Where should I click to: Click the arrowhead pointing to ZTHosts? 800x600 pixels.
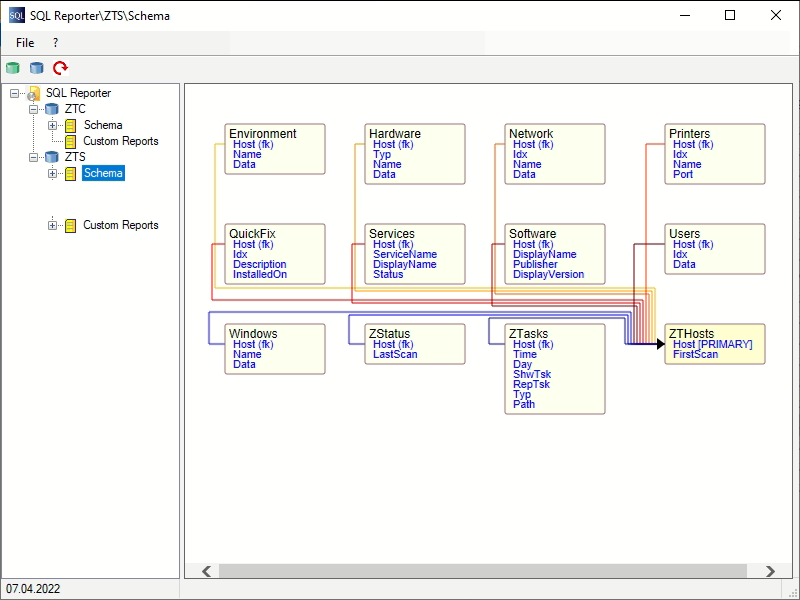(x=661, y=344)
